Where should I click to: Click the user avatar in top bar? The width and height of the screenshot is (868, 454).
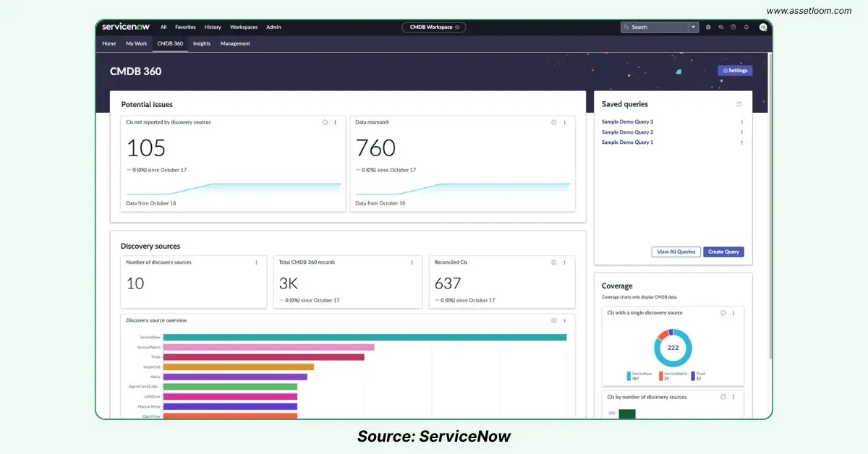click(x=762, y=27)
